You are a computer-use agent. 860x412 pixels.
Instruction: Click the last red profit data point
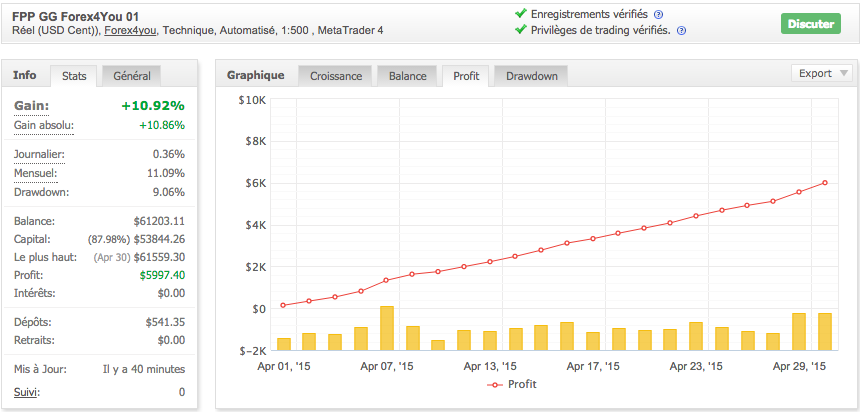point(825,183)
